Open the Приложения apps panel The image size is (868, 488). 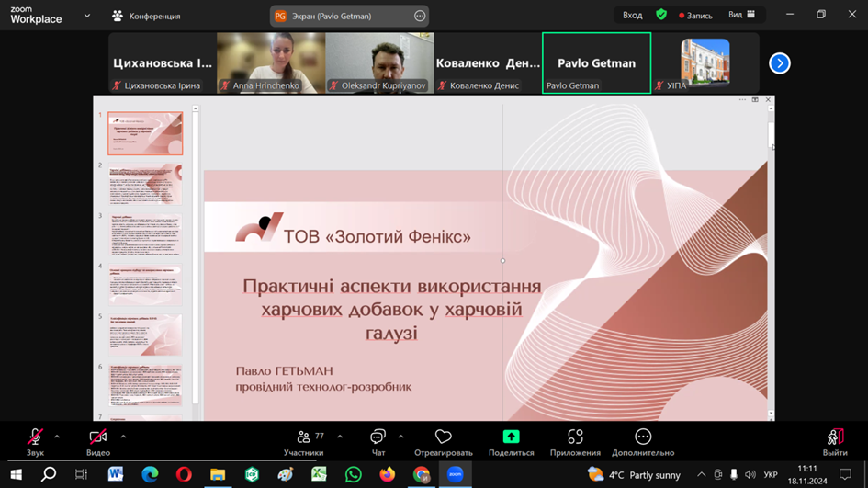[x=575, y=442]
